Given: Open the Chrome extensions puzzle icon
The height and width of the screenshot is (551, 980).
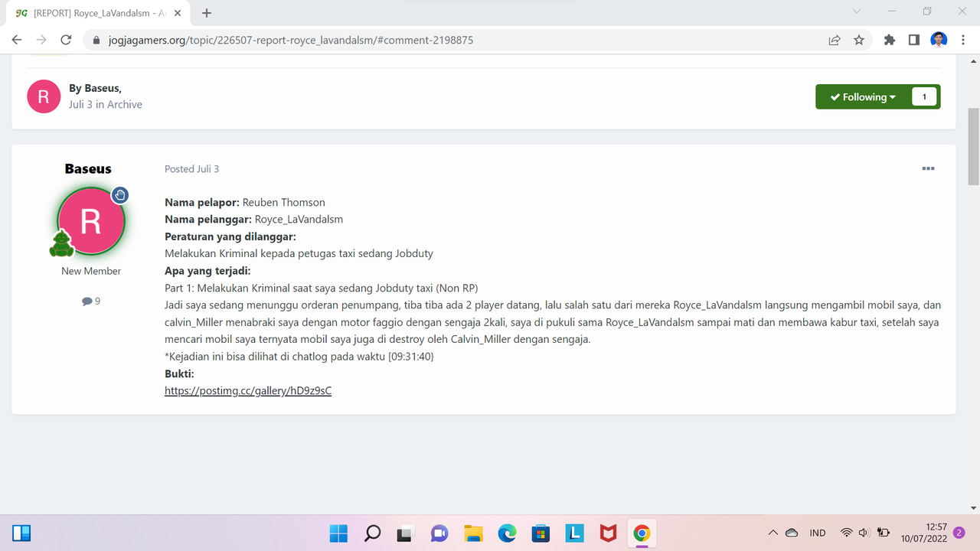Looking at the screenshot, I should (x=890, y=40).
